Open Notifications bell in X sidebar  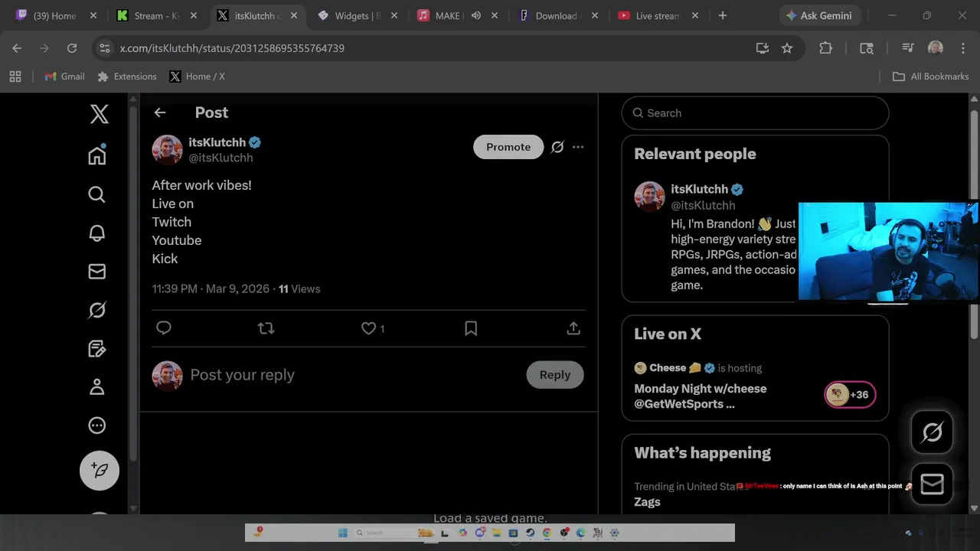[x=96, y=233]
